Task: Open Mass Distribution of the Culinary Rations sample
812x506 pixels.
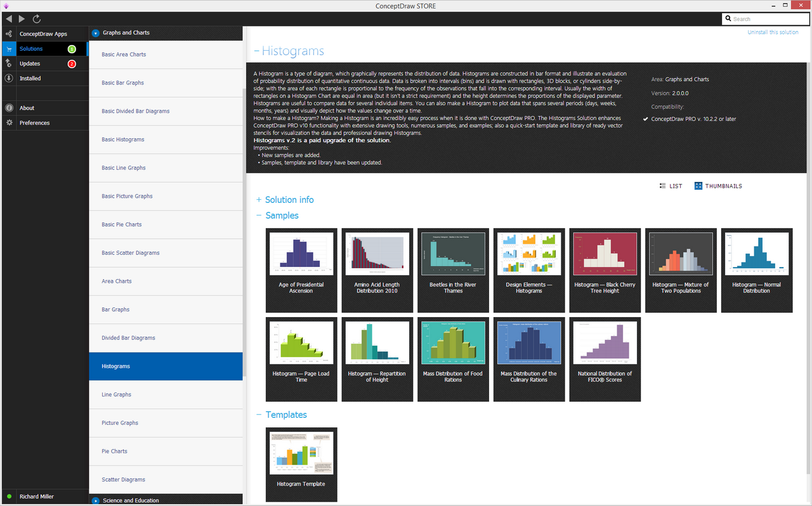Action: 529,360
